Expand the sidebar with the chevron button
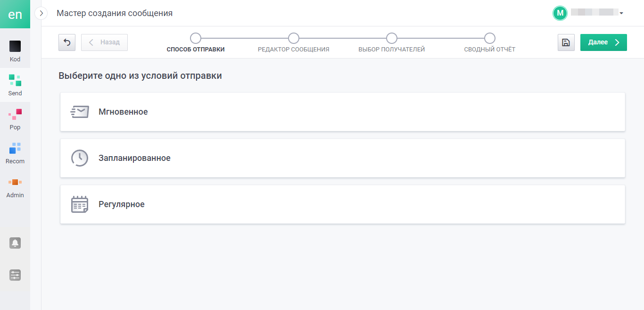644x310 pixels. point(41,13)
